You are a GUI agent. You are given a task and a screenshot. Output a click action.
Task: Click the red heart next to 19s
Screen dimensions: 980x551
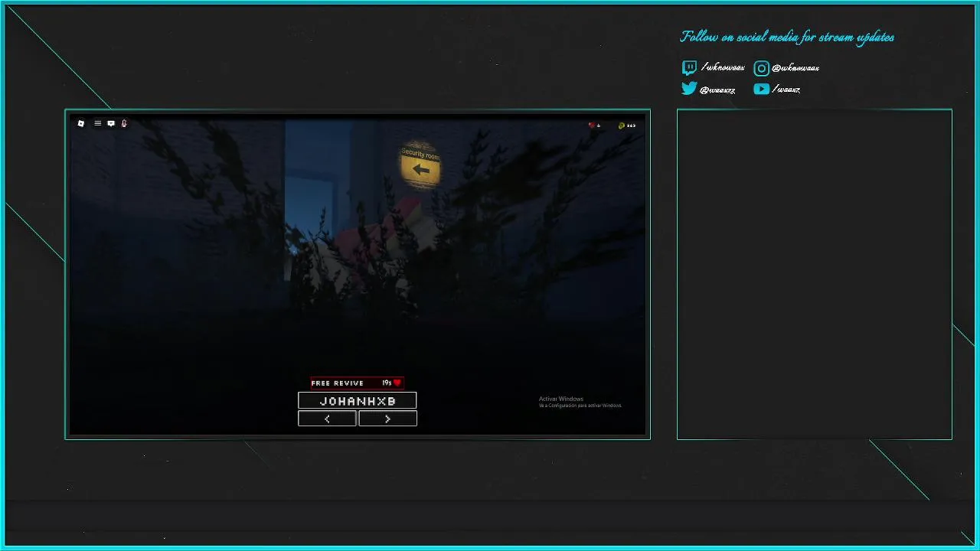(x=397, y=383)
